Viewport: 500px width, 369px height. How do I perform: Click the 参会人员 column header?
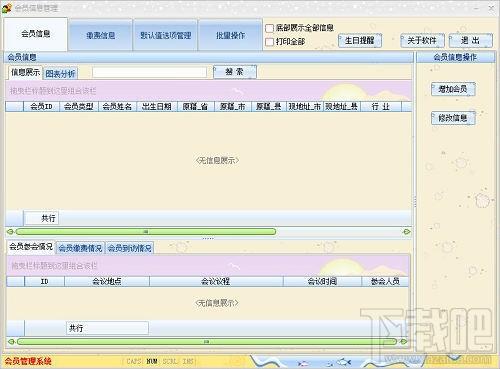(x=385, y=282)
